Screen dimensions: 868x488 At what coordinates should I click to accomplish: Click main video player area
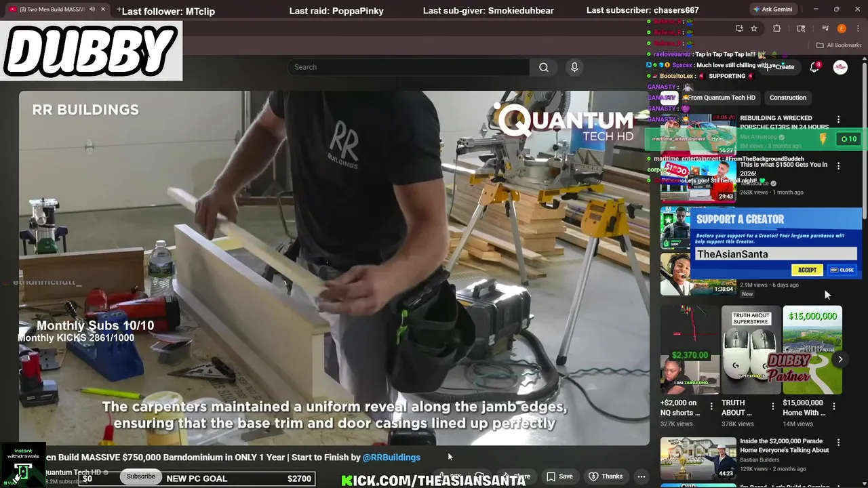tap(334, 268)
